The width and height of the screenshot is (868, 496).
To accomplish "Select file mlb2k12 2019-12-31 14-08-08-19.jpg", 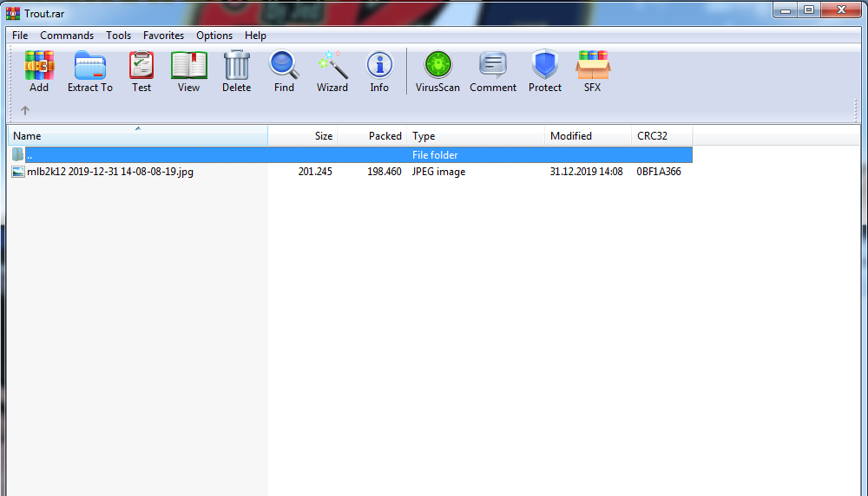I will pos(110,172).
